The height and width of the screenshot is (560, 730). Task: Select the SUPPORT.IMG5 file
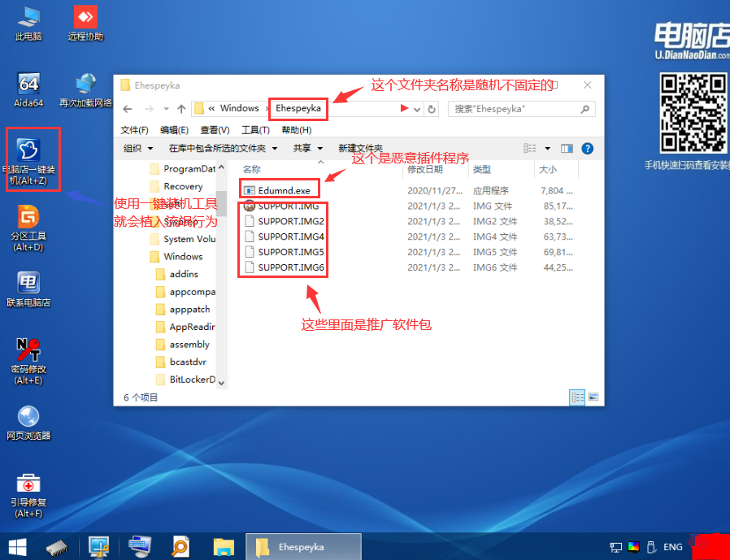pos(291,252)
